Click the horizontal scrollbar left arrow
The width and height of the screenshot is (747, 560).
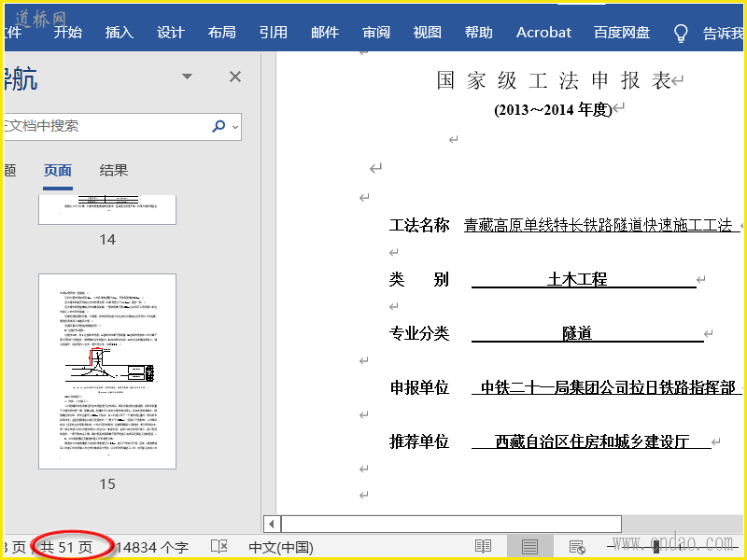(x=271, y=524)
